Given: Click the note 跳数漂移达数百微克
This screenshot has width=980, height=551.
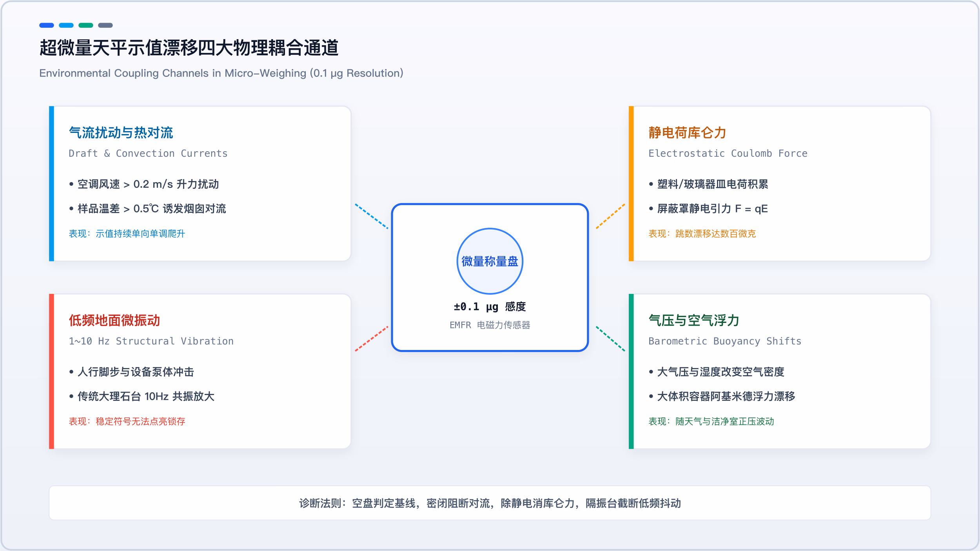Looking at the screenshot, I should tap(702, 234).
